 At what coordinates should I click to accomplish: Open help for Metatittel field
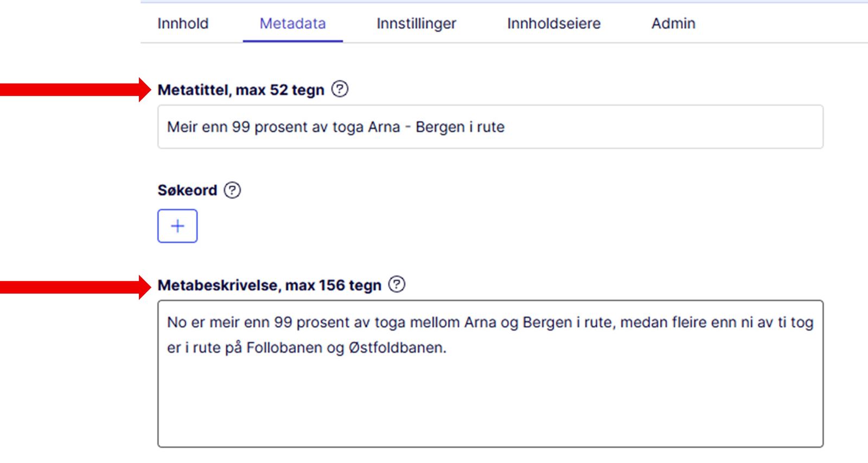(x=340, y=89)
